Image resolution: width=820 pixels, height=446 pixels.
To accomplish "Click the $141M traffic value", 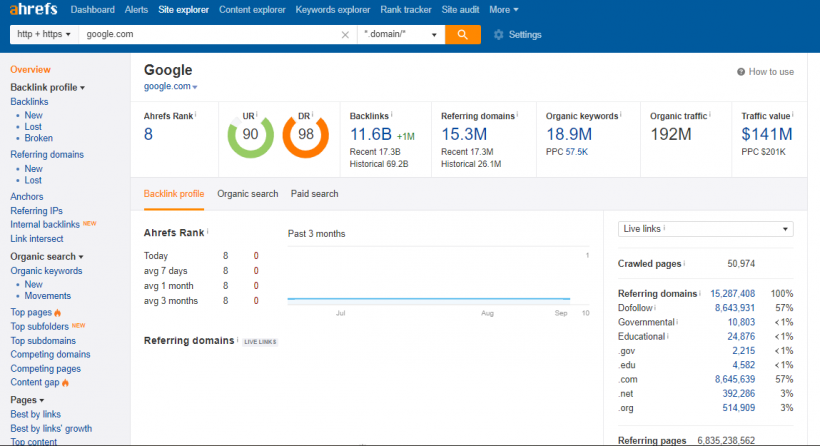I will [767, 134].
